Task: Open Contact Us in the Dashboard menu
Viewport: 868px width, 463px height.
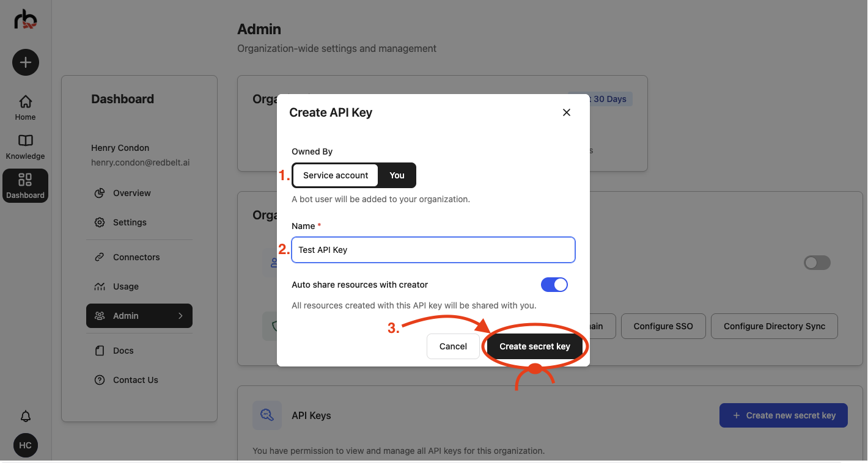Action: (x=134, y=379)
